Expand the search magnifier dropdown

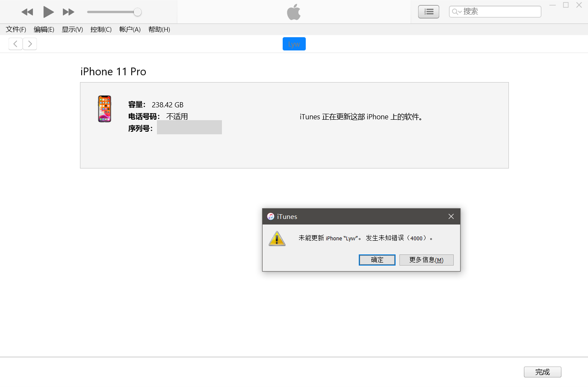[456, 12]
